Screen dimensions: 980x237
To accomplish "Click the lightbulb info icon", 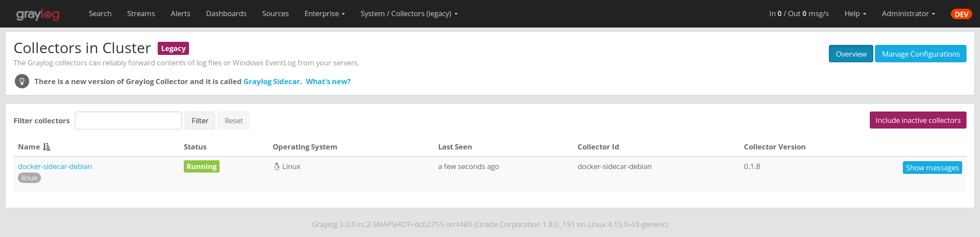I will pyautogui.click(x=22, y=81).
